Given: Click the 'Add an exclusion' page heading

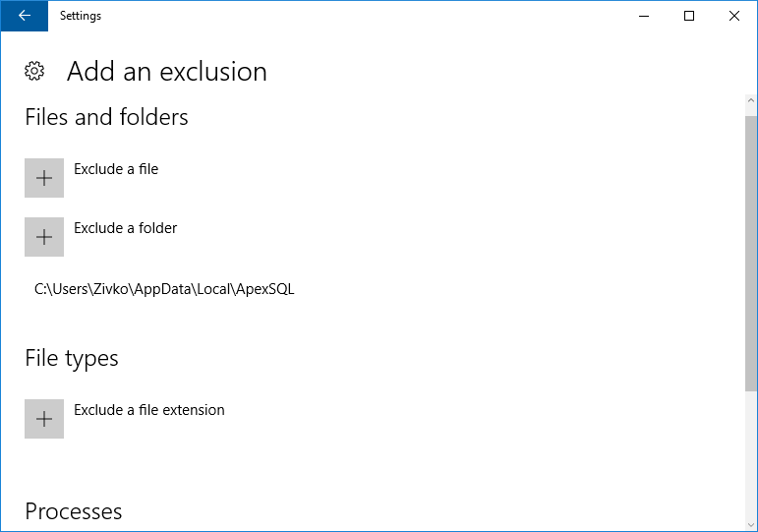Looking at the screenshot, I should (x=167, y=72).
